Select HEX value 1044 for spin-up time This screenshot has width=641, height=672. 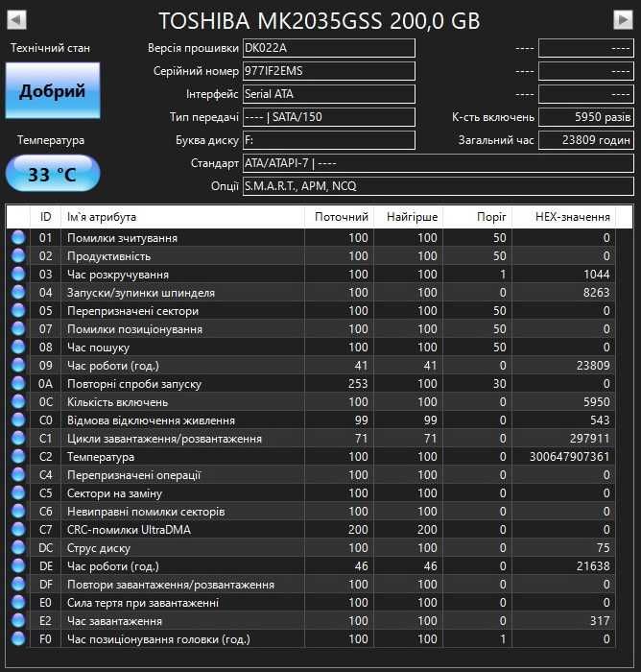click(597, 275)
